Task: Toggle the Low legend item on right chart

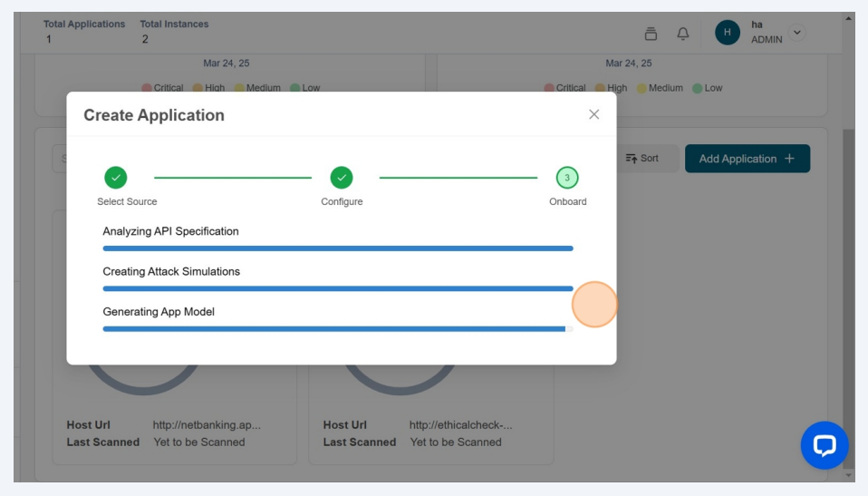Action: click(709, 88)
